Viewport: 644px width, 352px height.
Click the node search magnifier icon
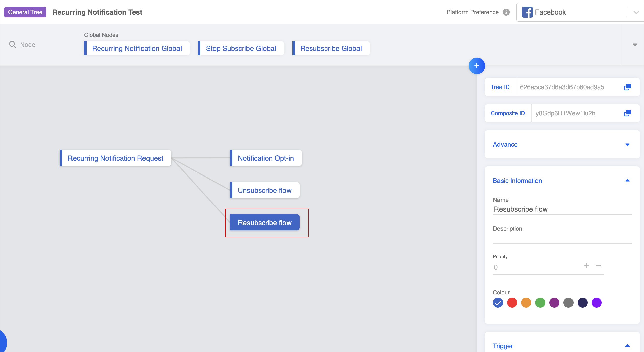(12, 45)
